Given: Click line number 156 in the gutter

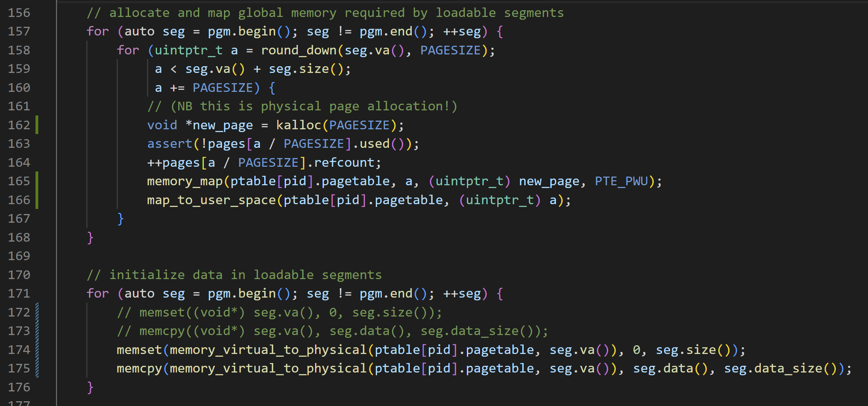Looking at the screenshot, I should (x=19, y=13).
